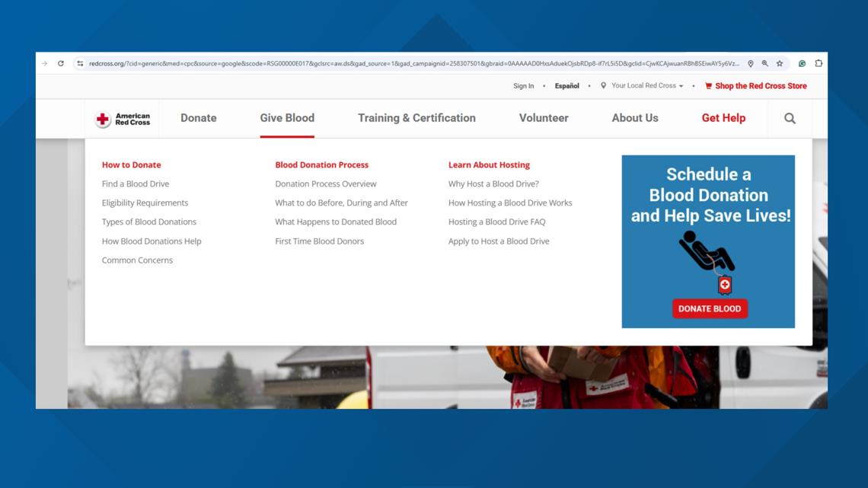Open Training & Certification menu
This screenshot has height=488, width=868.
[x=416, y=118]
